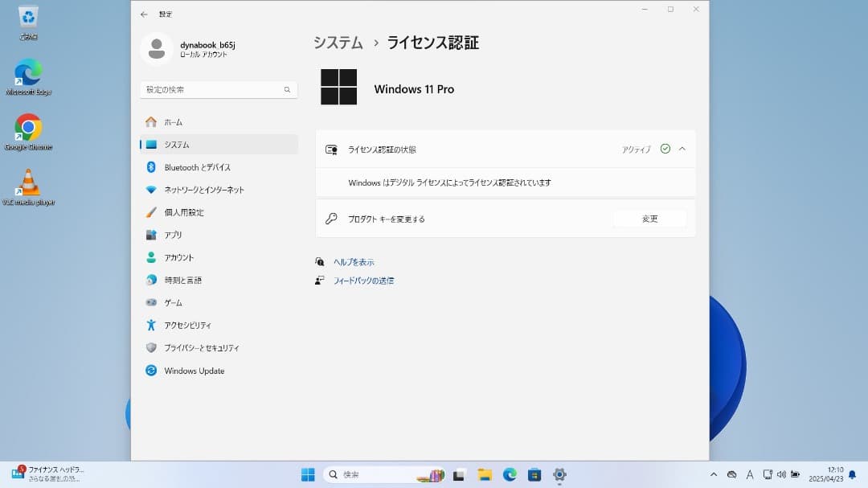The image size is (868, 488).
Task: Select Windows Update in the sidebar
Action: pyautogui.click(x=193, y=371)
